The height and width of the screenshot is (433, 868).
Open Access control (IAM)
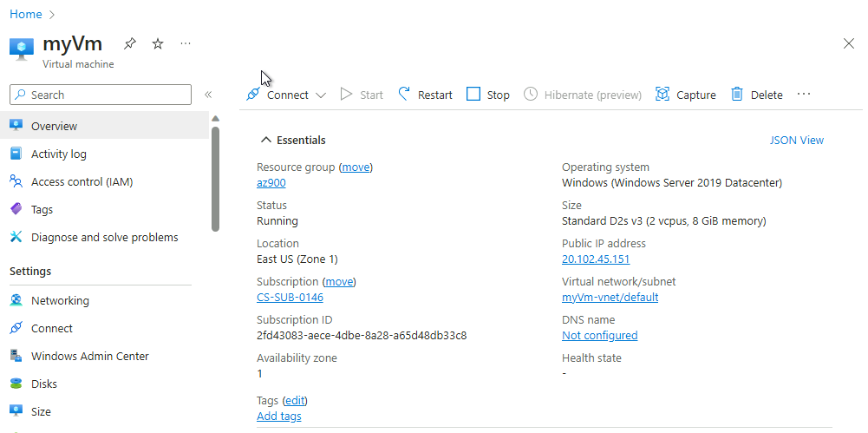pyautogui.click(x=82, y=181)
